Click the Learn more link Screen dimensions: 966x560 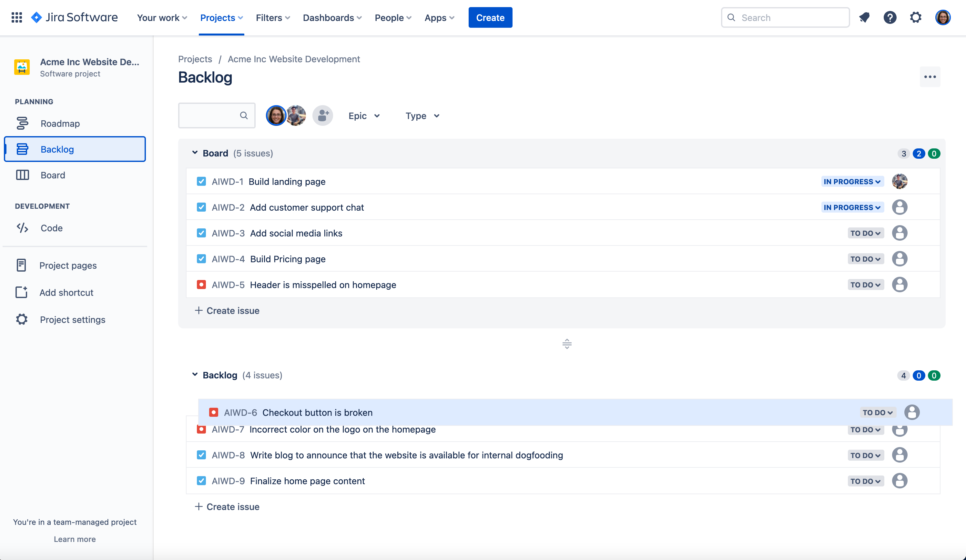pos(75,539)
